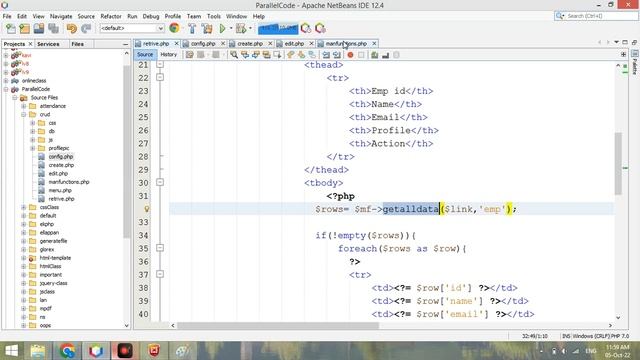
Task: Click the Projects panel vertical scrollbar
Action: coord(127,151)
